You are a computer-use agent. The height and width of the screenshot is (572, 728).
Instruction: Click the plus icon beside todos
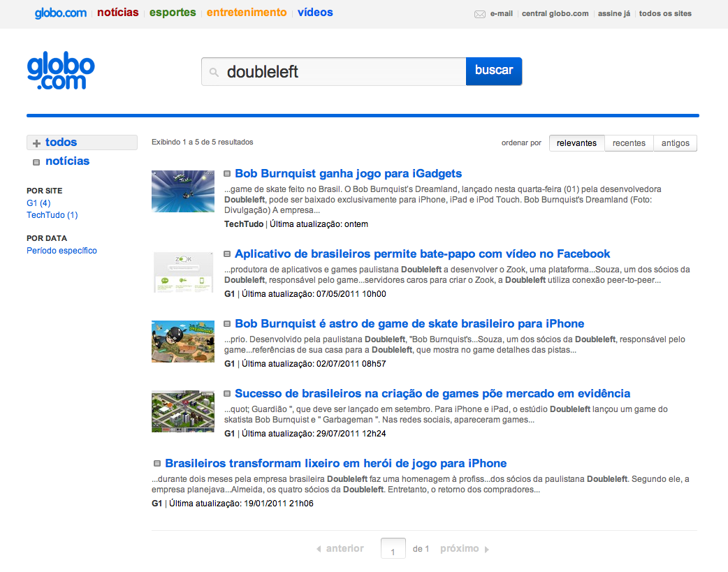pyautogui.click(x=36, y=143)
